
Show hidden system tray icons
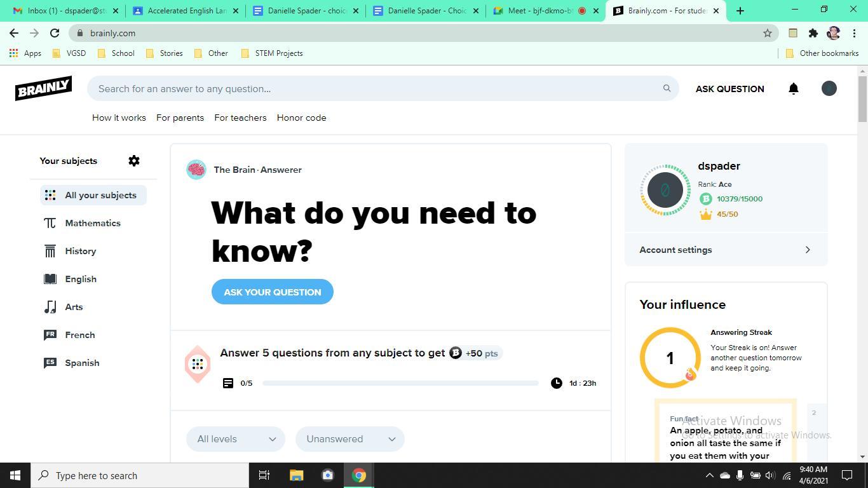pos(709,475)
